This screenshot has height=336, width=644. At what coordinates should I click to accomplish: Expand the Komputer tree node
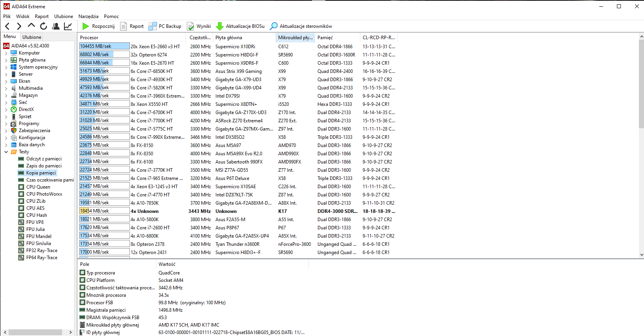click(x=6, y=53)
